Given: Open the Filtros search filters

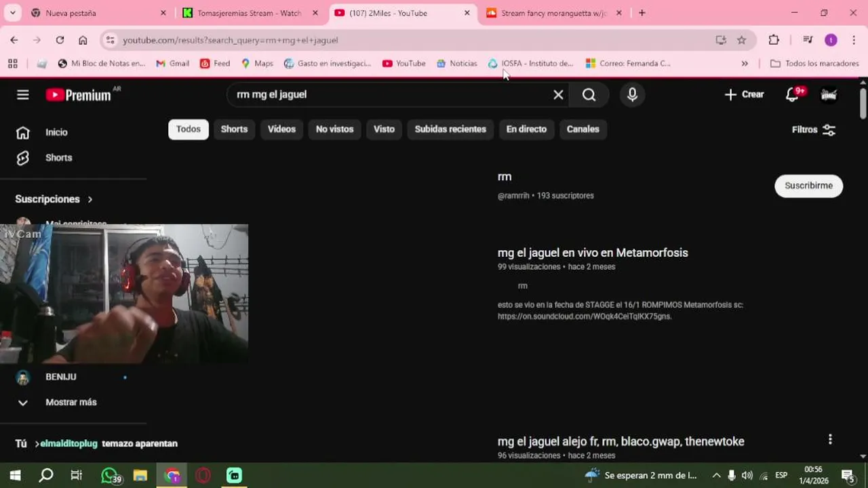Looking at the screenshot, I should (814, 129).
